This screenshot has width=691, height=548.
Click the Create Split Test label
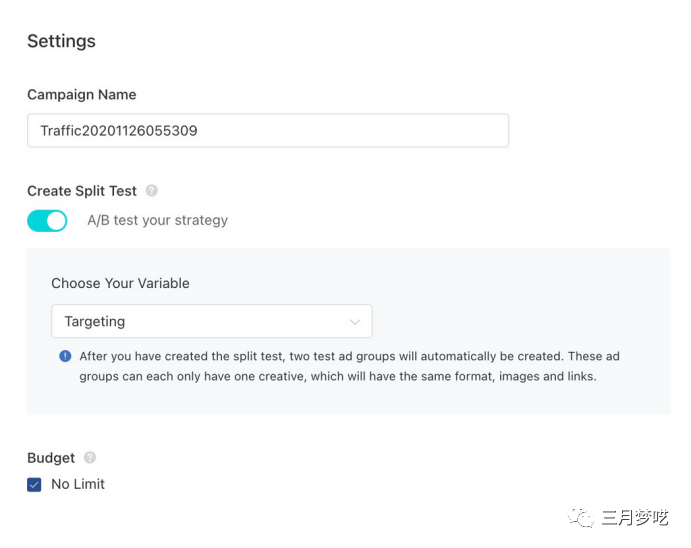coord(82,191)
